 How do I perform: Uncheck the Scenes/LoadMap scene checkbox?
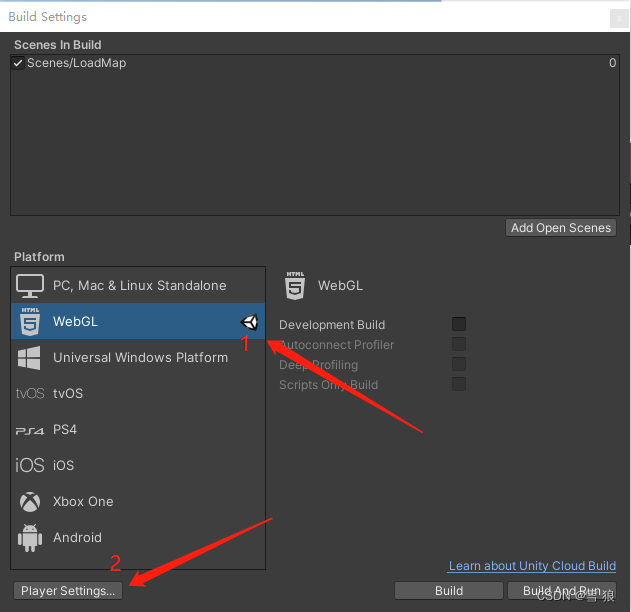pyautogui.click(x=18, y=63)
